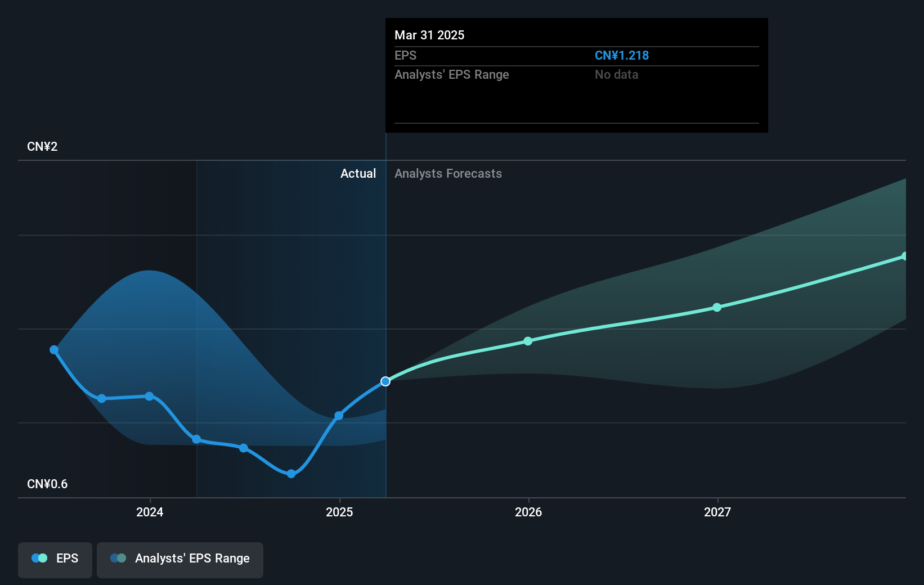Click the EPS row label in tooltip

pyautogui.click(x=405, y=55)
